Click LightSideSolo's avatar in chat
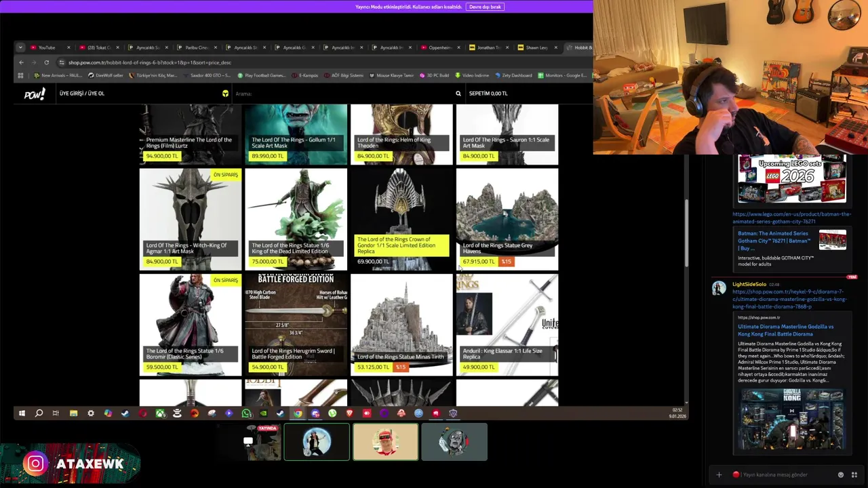The height and width of the screenshot is (488, 868). click(719, 289)
